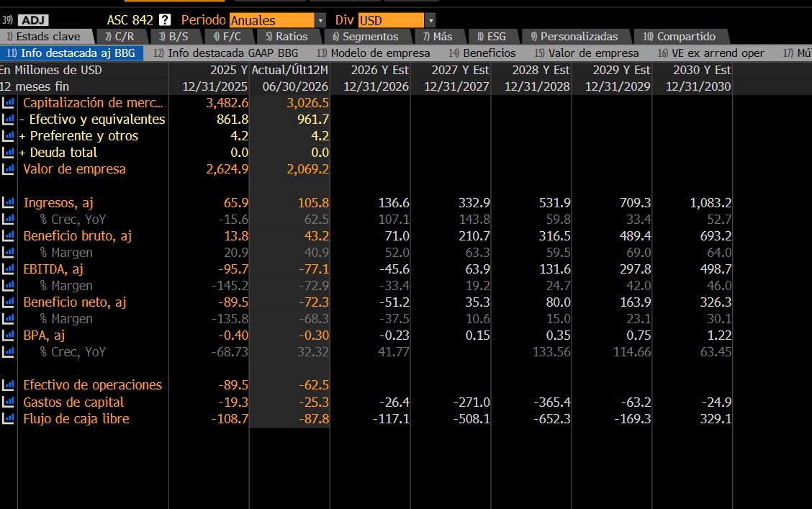Click chart icon next to Deuda total
This screenshot has height=509, width=812.
(x=9, y=152)
